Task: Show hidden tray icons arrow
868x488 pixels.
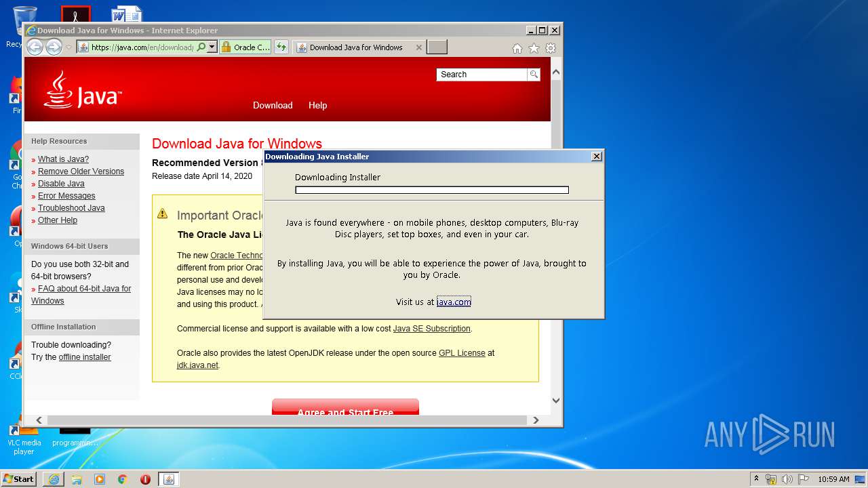Action: (756, 479)
